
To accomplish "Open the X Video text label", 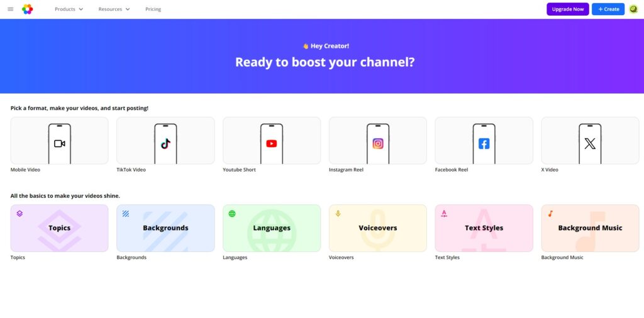I will pos(550,170).
